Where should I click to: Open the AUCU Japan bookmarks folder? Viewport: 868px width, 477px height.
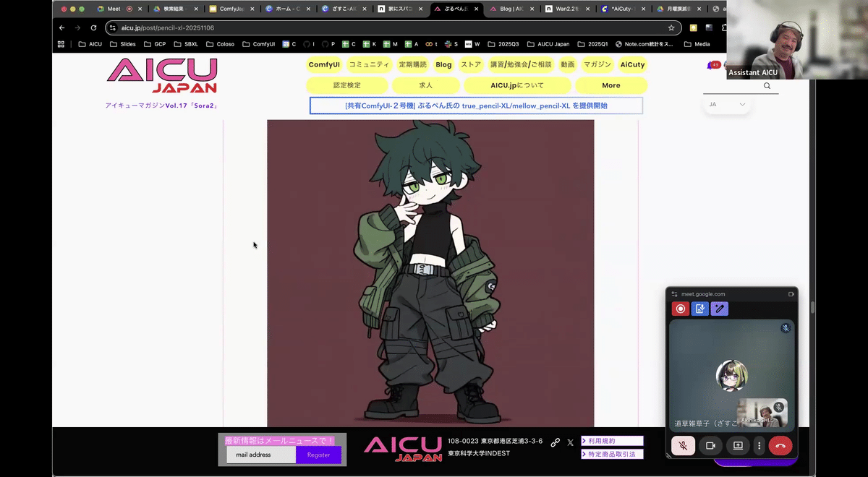point(548,44)
